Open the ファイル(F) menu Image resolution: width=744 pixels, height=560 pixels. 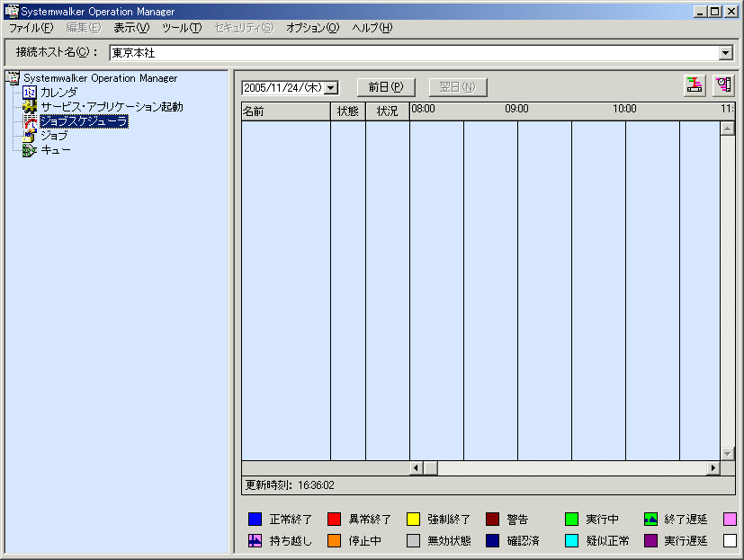pyautogui.click(x=31, y=28)
